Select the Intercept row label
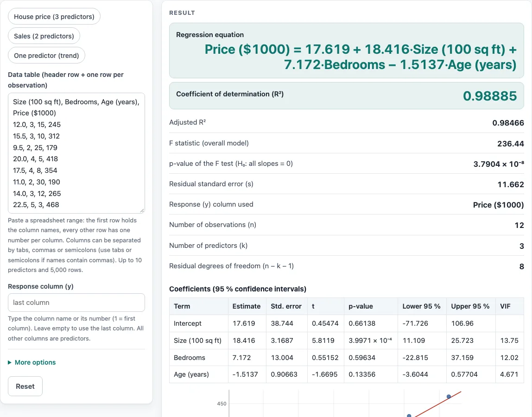 (187, 323)
